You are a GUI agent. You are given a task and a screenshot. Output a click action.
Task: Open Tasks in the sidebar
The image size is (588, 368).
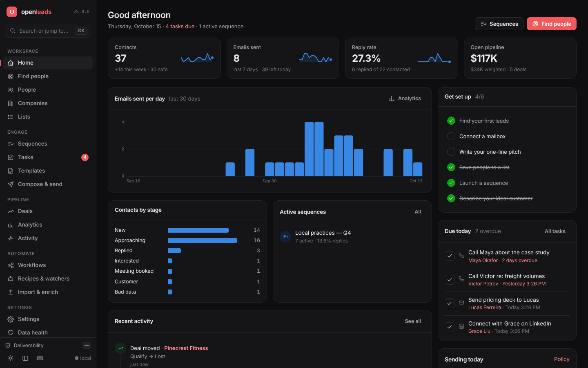click(48, 157)
